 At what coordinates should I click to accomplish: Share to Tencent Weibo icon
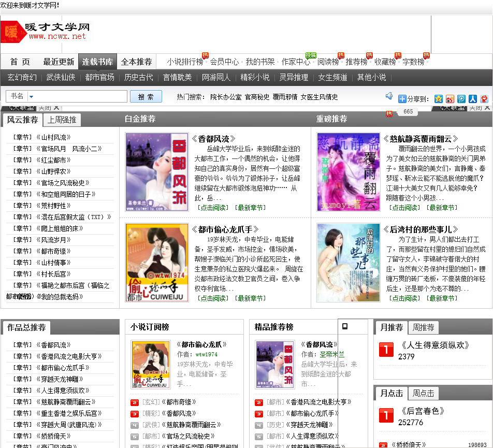pos(461,99)
